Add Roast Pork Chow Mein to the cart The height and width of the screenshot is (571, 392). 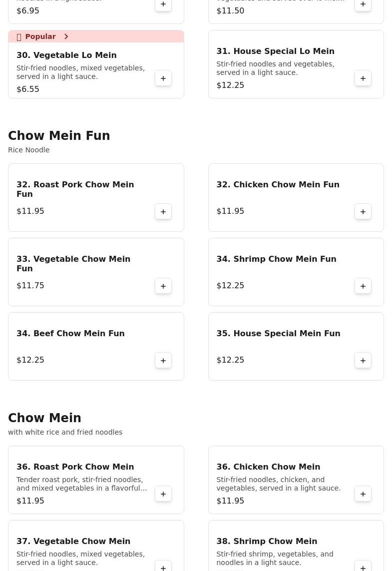[163, 494]
